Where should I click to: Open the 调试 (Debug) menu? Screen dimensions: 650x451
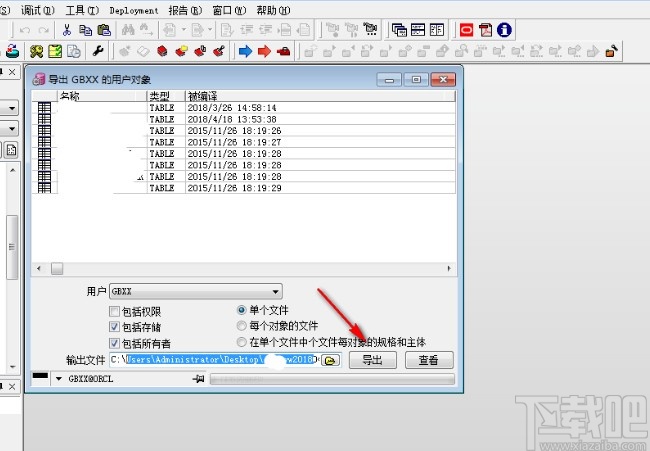(38, 10)
